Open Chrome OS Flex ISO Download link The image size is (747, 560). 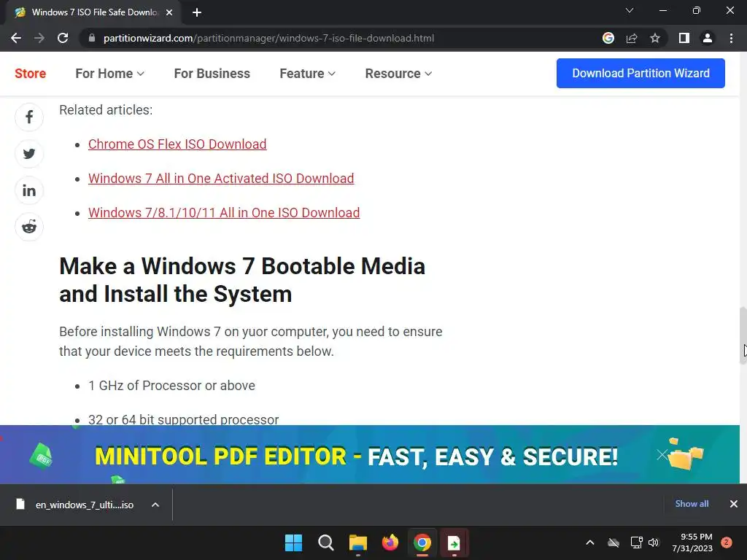click(177, 144)
